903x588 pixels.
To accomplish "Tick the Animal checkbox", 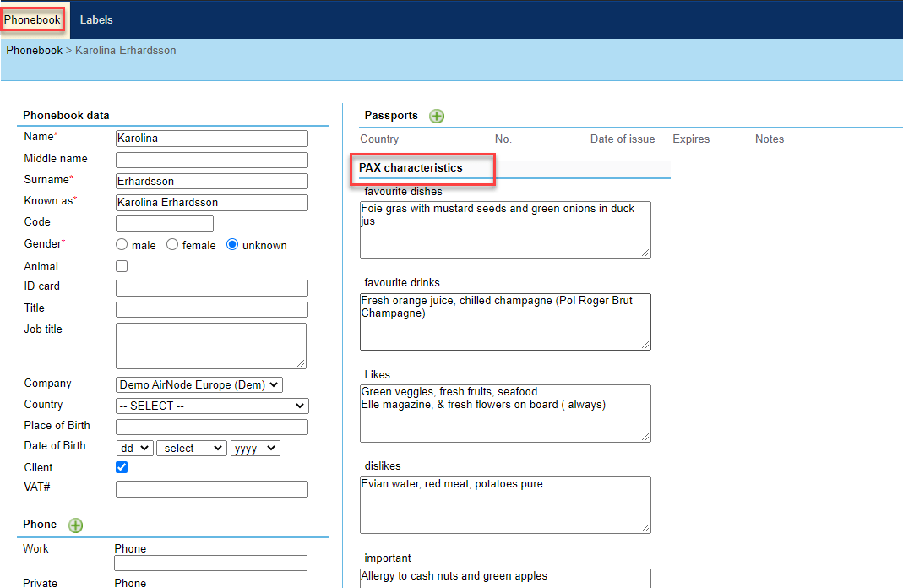I will (x=122, y=266).
